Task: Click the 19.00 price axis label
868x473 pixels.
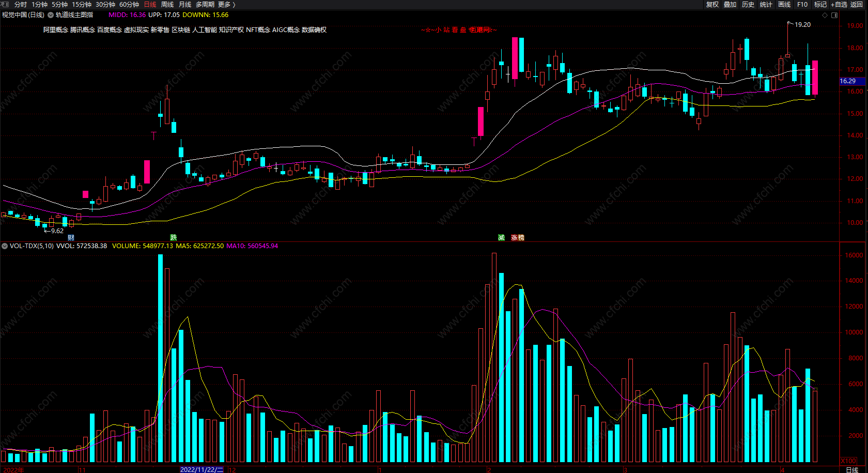Action: tap(855, 25)
